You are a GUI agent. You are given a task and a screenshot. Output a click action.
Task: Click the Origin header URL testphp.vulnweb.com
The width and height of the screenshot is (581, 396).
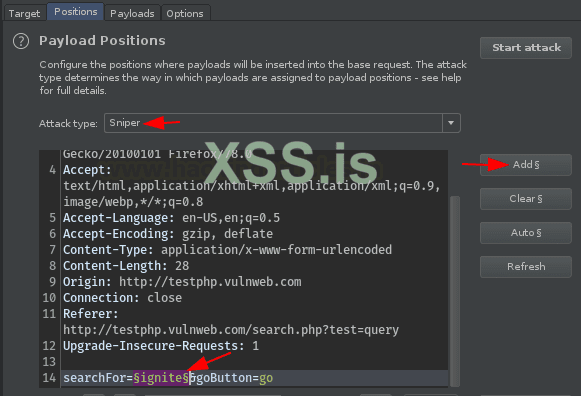[210, 282]
